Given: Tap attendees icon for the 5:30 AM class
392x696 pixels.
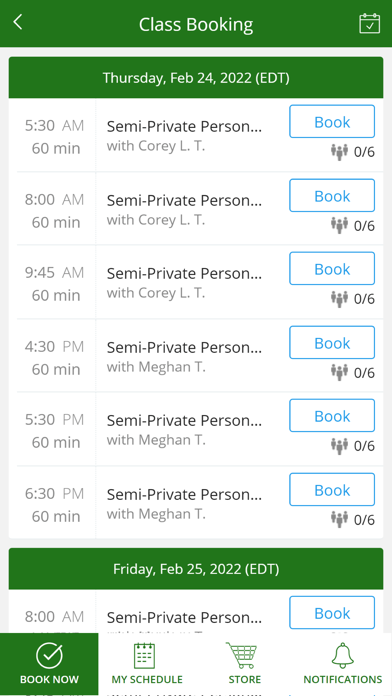Looking at the screenshot, I should [340, 152].
